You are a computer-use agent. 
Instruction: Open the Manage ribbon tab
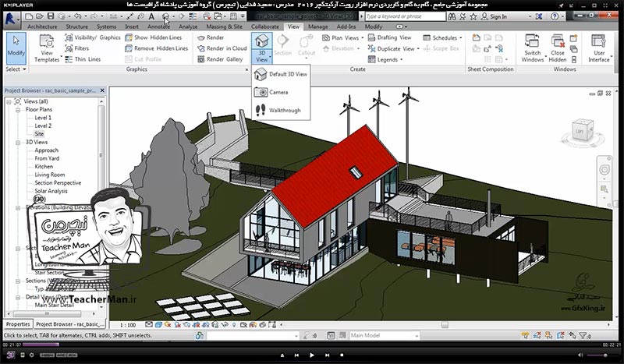(x=318, y=27)
